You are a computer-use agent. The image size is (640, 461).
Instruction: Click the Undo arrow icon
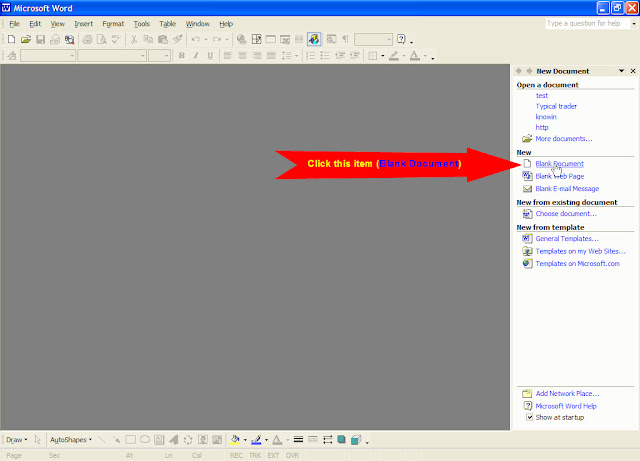[x=196, y=39]
